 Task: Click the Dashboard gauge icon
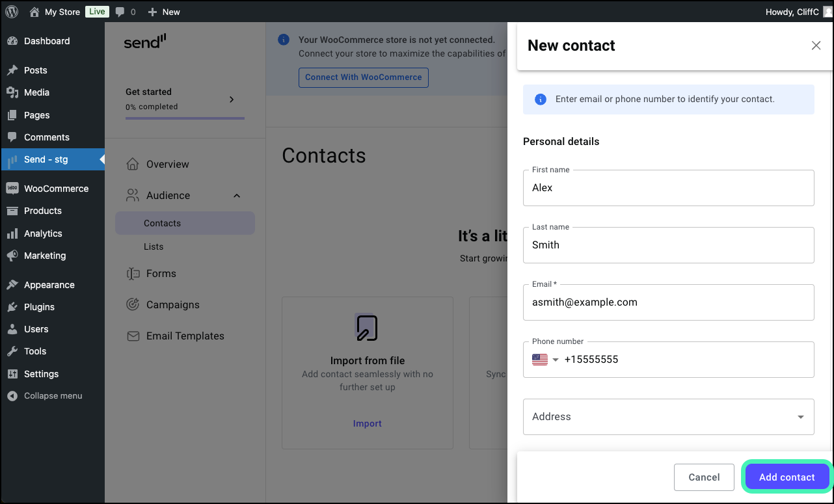pyautogui.click(x=12, y=41)
